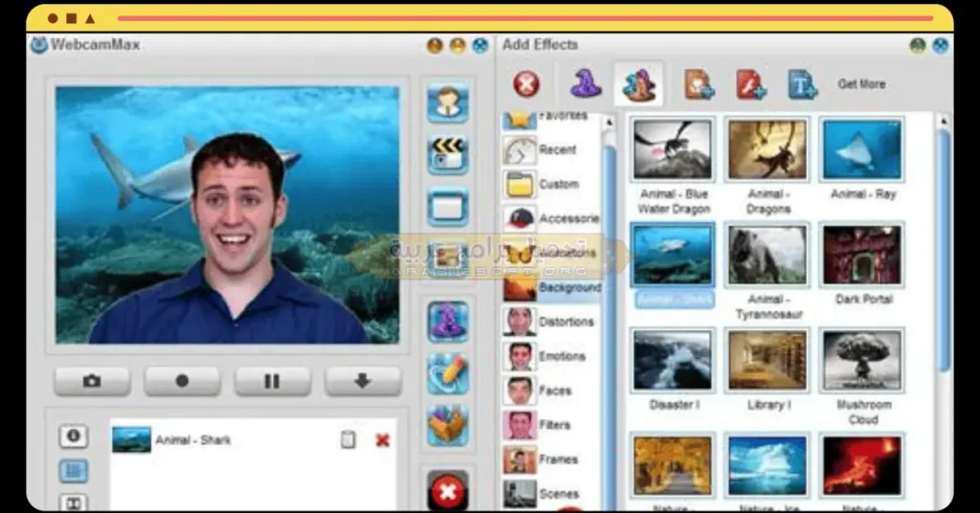Open the purple wizard hat effects icon
980x513 pixels.
(x=586, y=83)
